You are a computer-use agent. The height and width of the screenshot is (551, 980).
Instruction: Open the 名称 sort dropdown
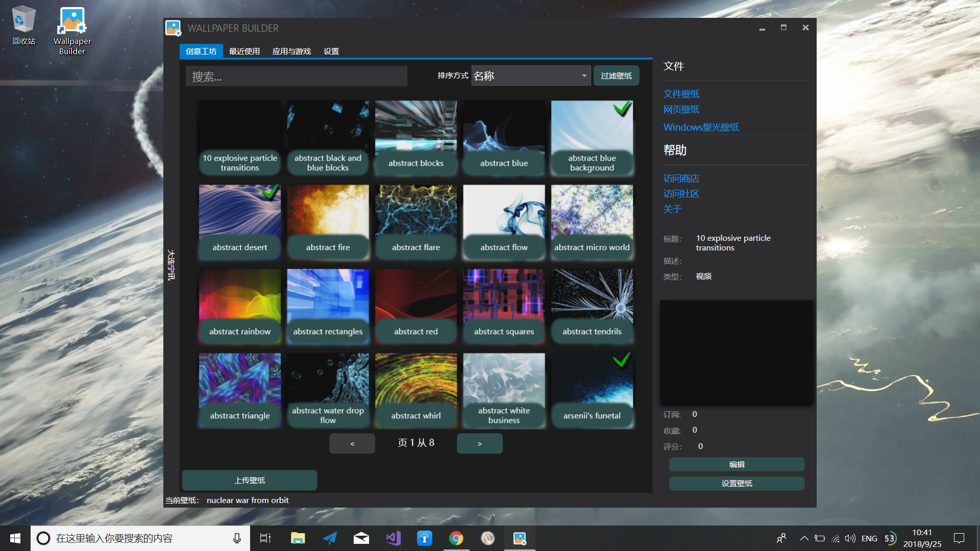531,76
